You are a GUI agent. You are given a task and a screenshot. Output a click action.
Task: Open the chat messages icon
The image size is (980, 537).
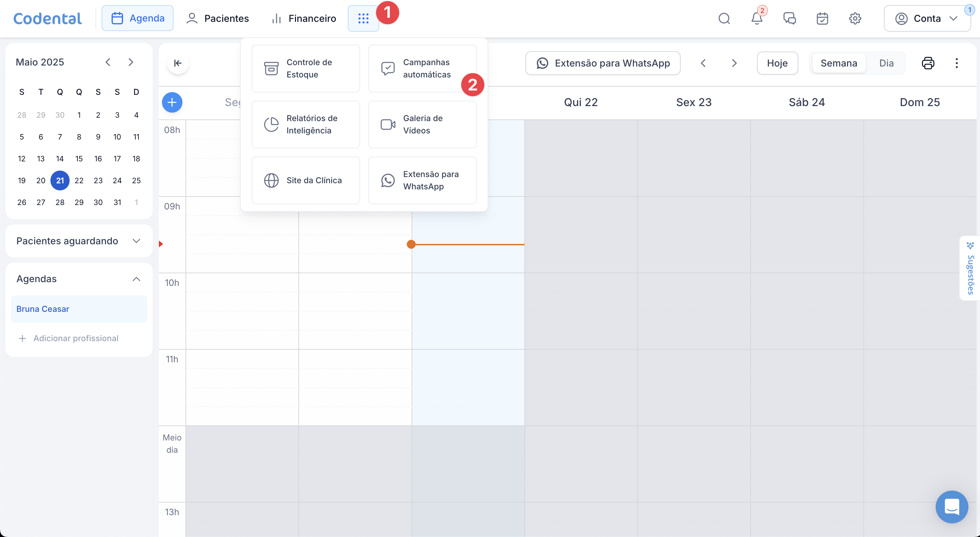[789, 18]
